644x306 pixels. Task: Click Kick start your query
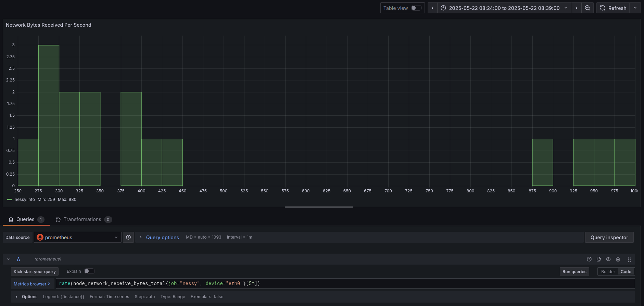coord(35,271)
